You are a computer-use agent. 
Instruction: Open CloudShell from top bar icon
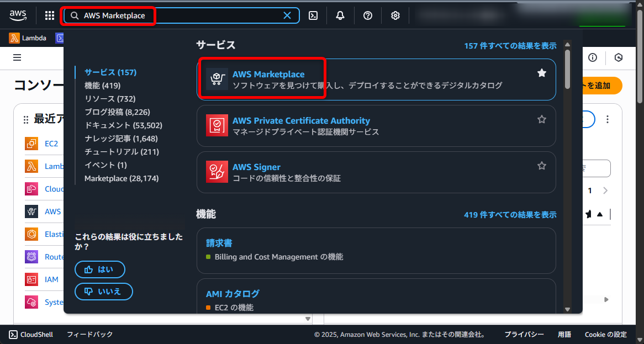coord(313,15)
